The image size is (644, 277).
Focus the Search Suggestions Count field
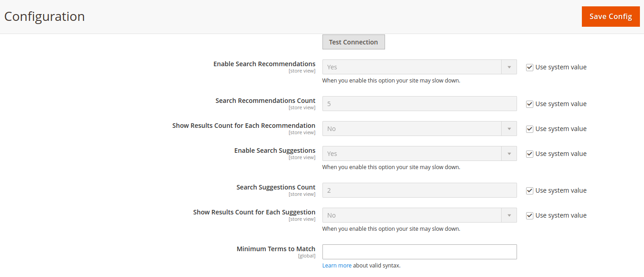pyautogui.click(x=419, y=190)
